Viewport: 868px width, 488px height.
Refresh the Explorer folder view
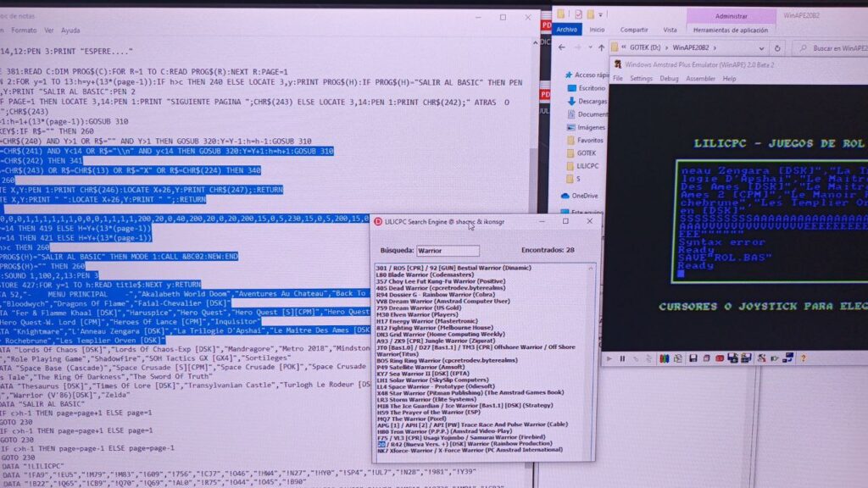tap(777, 48)
